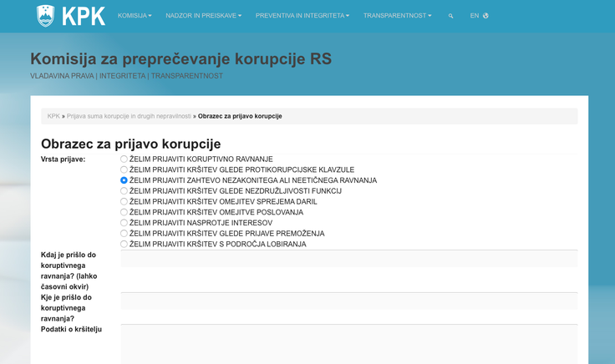Image resolution: width=615 pixels, height=364 pixels.
Task: Open the search magnifier icon
Action: (x=450, y=16)
